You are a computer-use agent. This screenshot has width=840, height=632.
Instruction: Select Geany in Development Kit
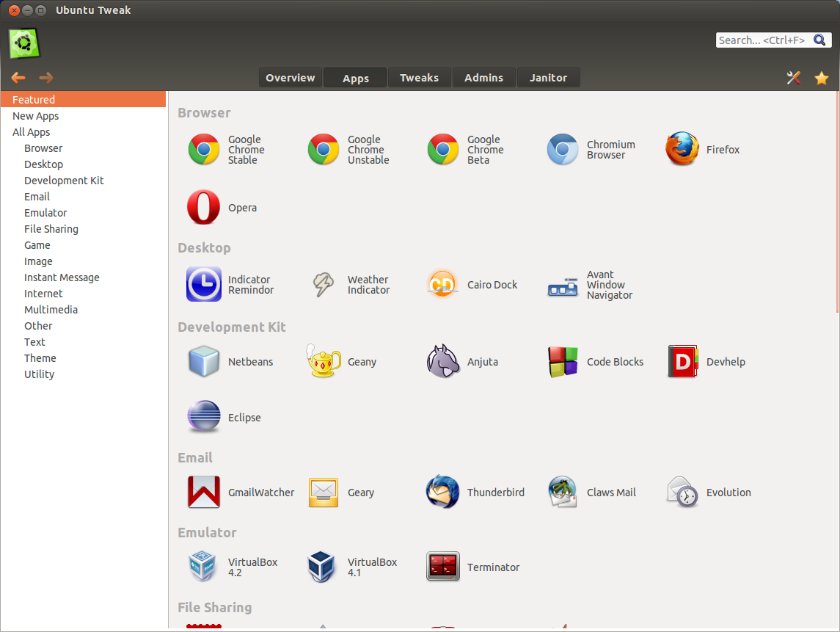click(323, 361)
